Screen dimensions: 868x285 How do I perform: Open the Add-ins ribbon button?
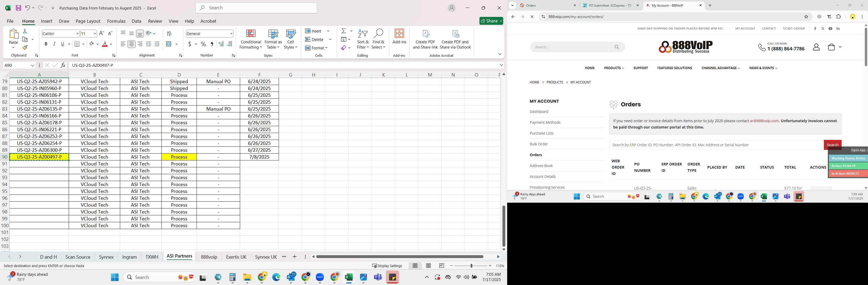399,37
